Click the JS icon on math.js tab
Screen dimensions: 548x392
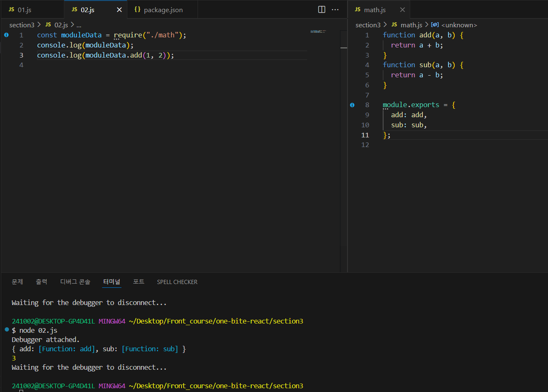[358, 9]
